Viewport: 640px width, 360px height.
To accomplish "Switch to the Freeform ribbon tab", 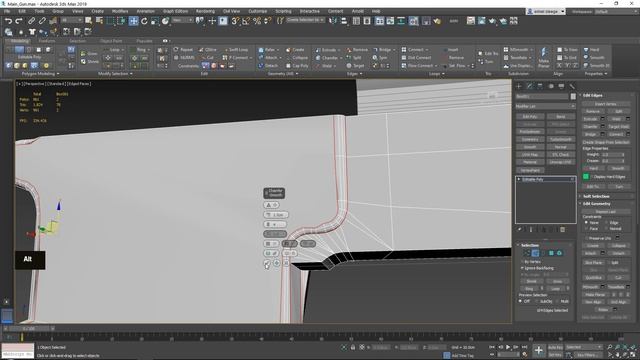I will coord(47,41).
